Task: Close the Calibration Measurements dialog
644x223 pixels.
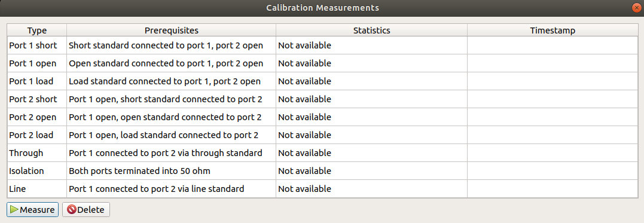Action: [636, 8]
